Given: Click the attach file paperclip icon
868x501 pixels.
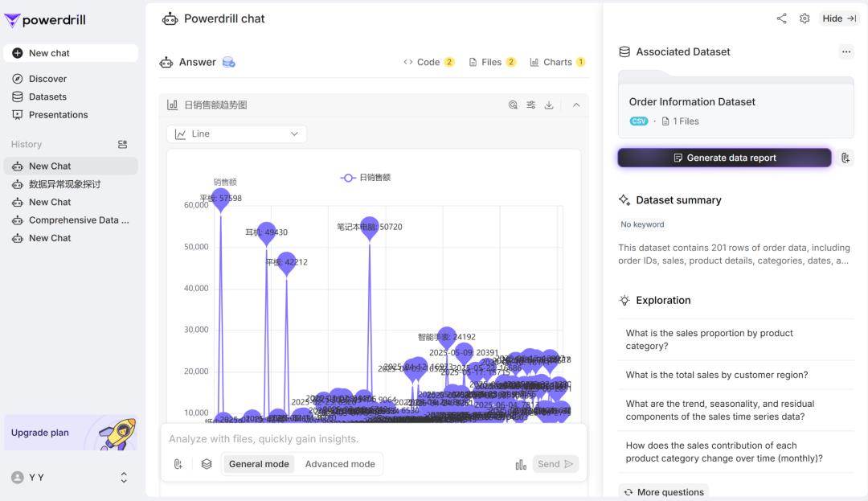Looking at the screenshot, I should (178, 464).
